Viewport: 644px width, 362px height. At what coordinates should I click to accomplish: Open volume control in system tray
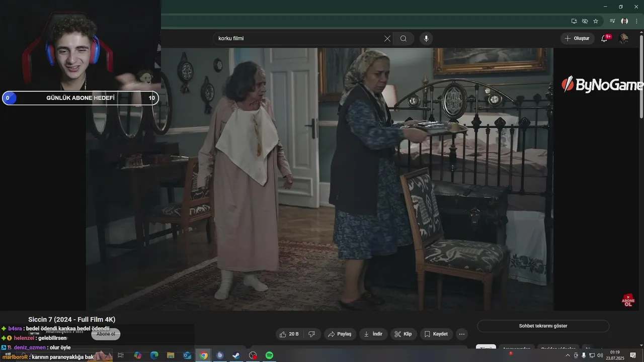(600, 355)
